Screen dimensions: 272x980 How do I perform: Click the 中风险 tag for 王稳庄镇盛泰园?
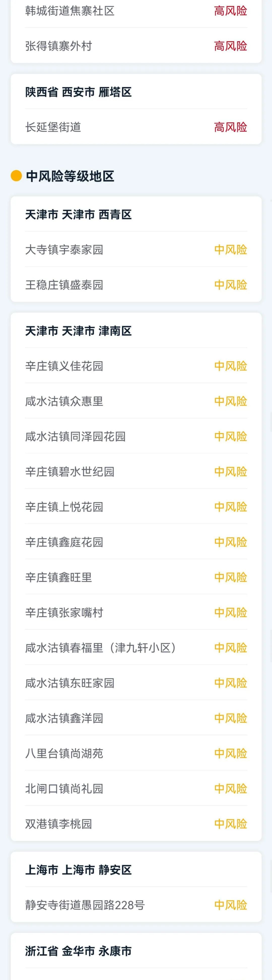point(230,284)
